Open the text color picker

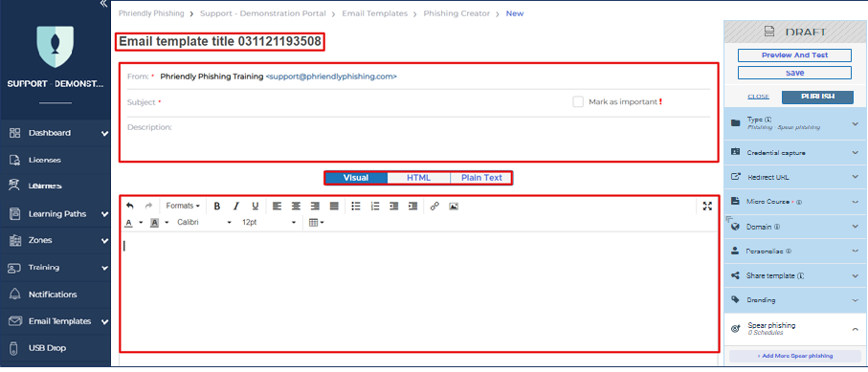(129, 223)
